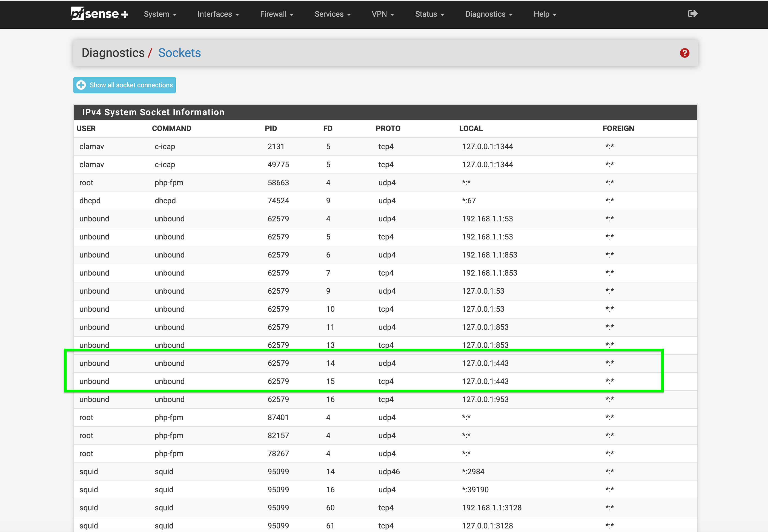768x532 pixels.
Task: Select PID 2131 in c-icap row
Action: point(276,146)
